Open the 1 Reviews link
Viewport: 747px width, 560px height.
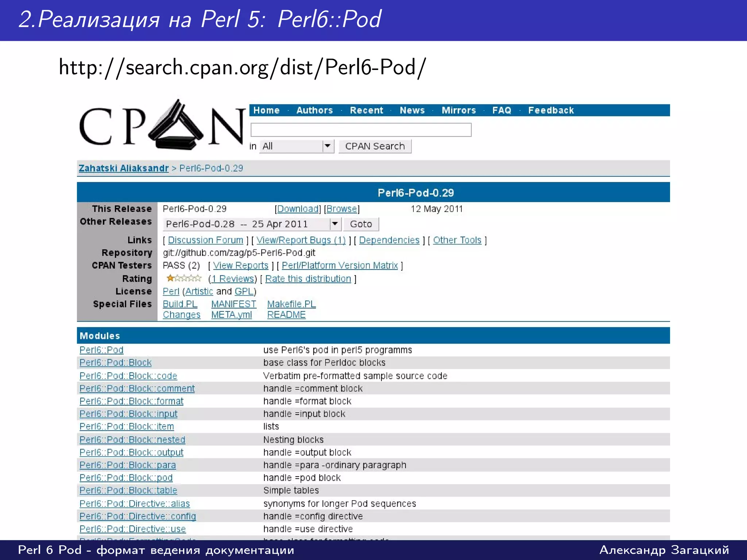tap(233, 279)
